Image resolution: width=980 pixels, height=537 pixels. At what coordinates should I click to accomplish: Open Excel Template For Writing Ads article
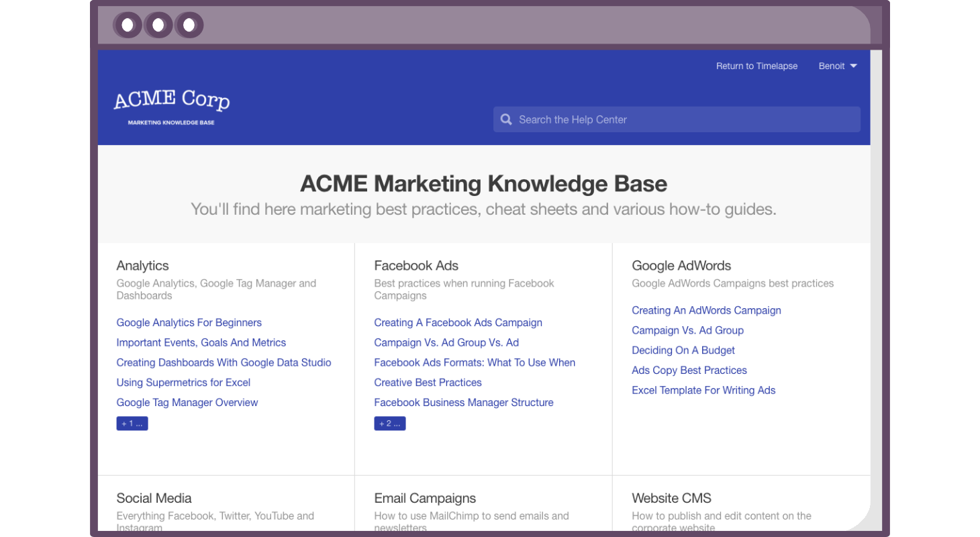coord(703,391)
